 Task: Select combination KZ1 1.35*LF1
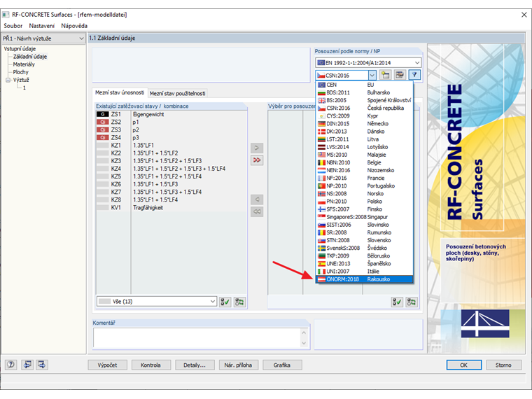click(171, 146)
